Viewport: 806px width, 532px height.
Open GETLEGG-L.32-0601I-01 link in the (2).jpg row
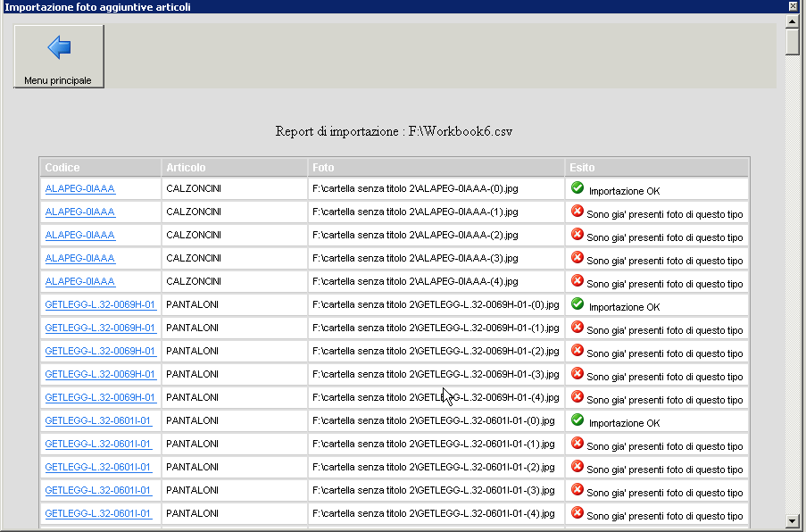coord(98,467)
